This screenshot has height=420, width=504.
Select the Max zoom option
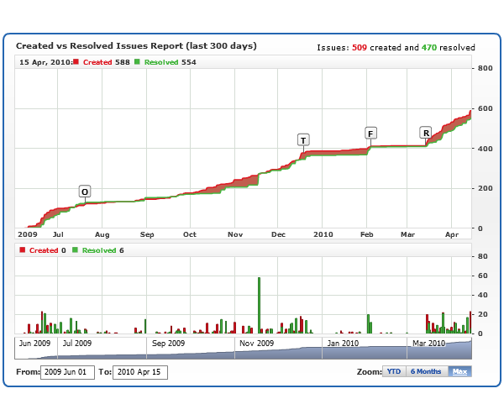459,371
